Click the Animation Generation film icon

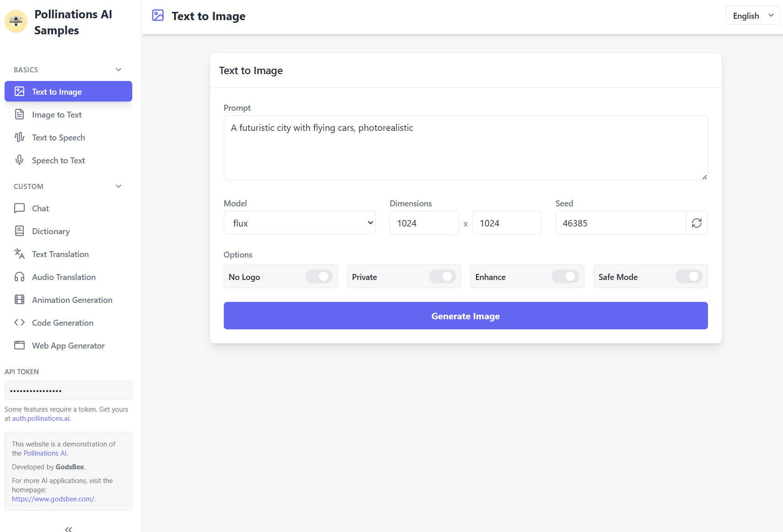tap(19, 300)
